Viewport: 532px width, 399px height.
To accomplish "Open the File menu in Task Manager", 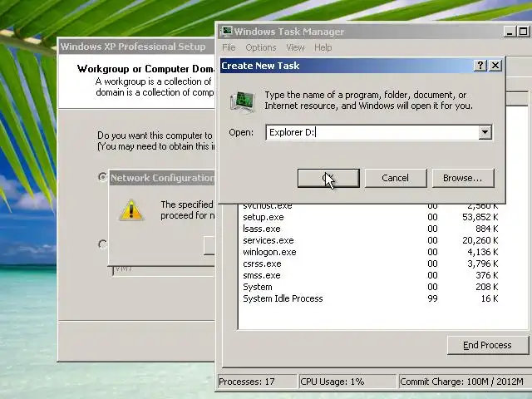I will (229, 47).
